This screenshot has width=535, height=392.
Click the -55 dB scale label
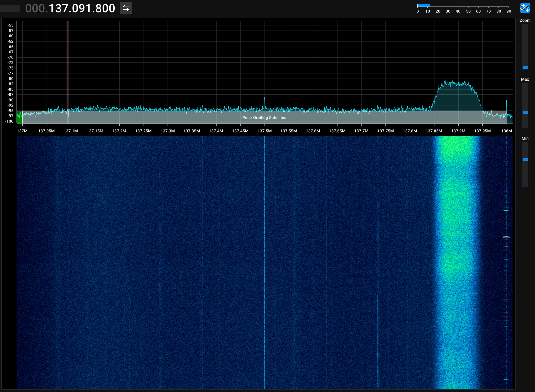(10, 25)
